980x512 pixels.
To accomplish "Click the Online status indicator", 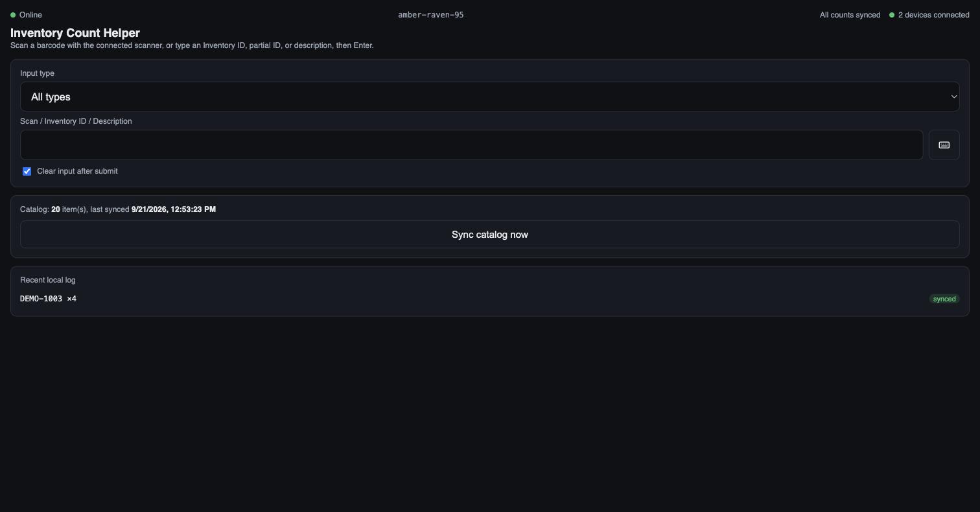I will 26,15.
